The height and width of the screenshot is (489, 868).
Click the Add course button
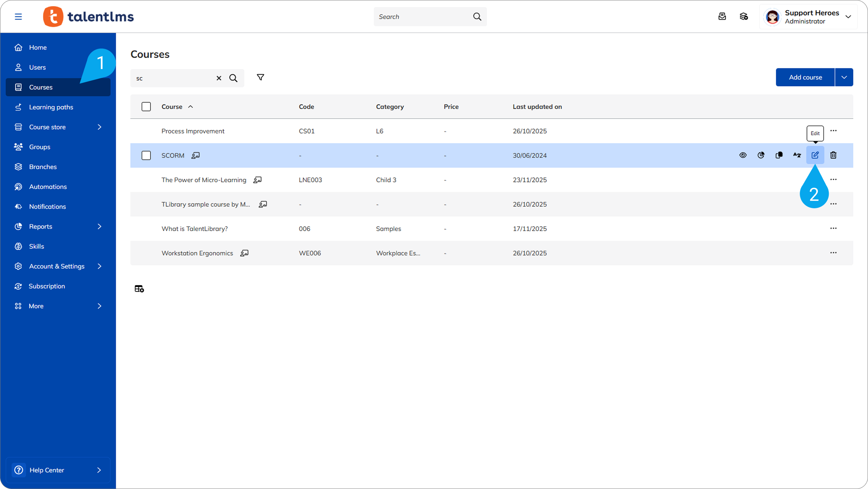pos(805,77)
